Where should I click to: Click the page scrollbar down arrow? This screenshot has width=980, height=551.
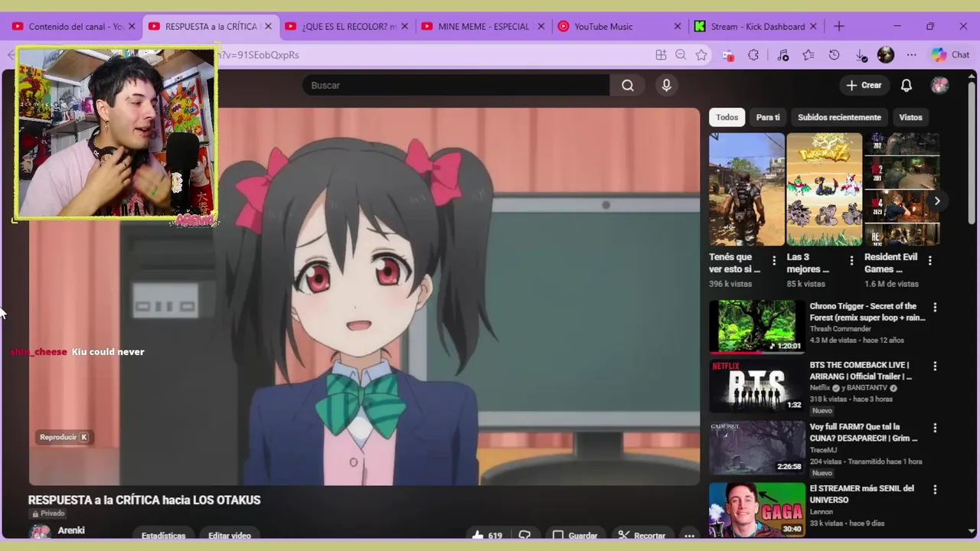972,530
